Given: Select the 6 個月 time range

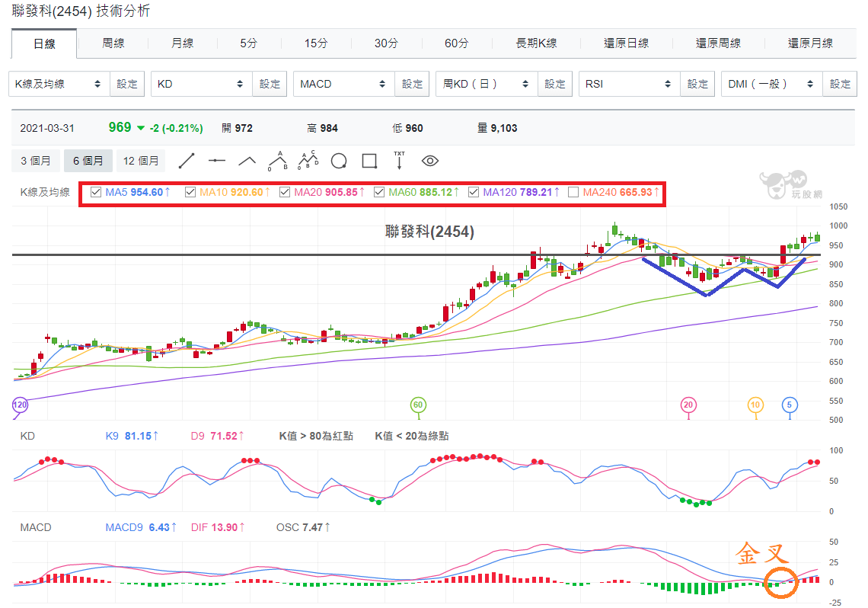Looking at the screenshot, I should [88, 161].
